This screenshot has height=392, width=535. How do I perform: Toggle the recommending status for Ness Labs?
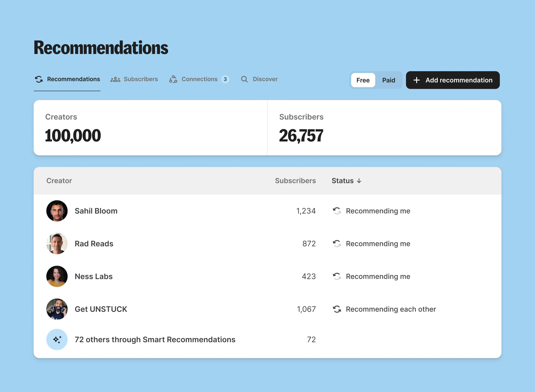[x=337, y=276]
